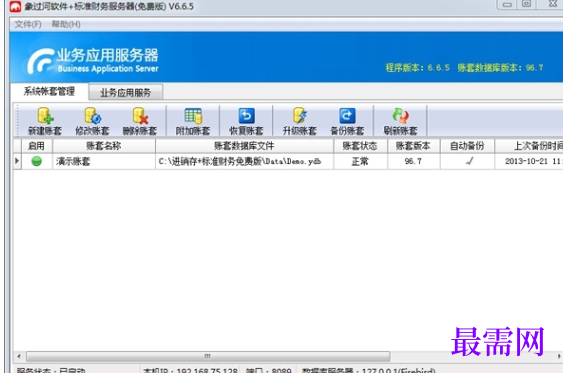The height and width of the screenshot is (373, 563).
Task: Maximize the server window
Action: pyautogui.click(x=526, y=4)
